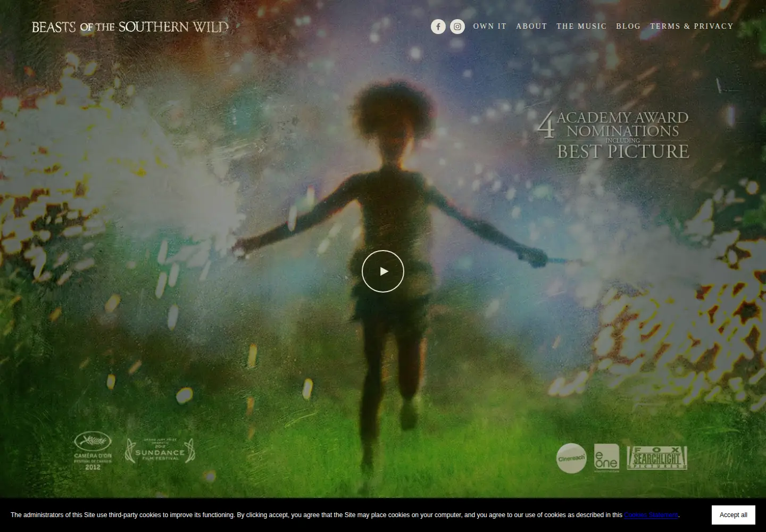Visit the BLOG page
Viewport: 766px width, 532px height.
coord(628,26)
